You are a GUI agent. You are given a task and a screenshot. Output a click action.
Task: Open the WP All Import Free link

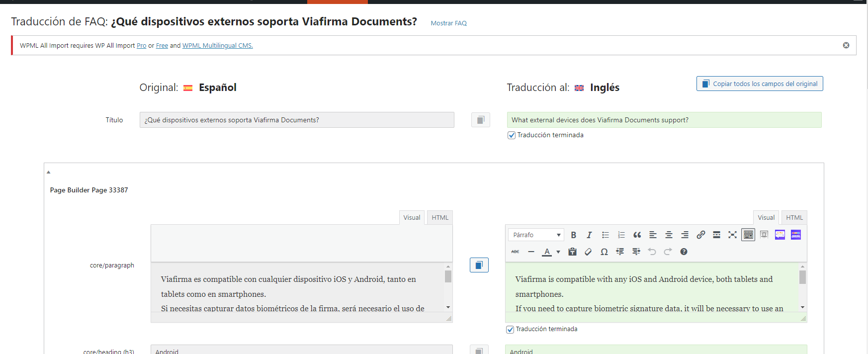162,46
